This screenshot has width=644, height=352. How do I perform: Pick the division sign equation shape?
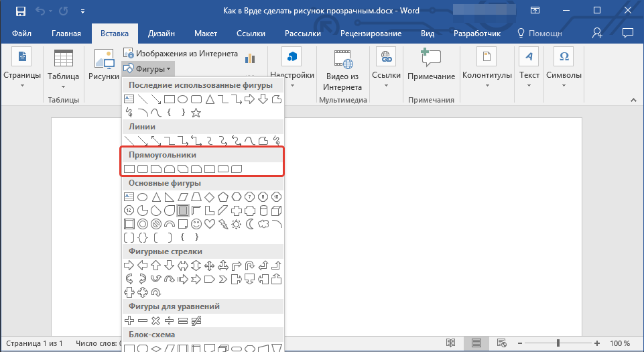point(170,320)
